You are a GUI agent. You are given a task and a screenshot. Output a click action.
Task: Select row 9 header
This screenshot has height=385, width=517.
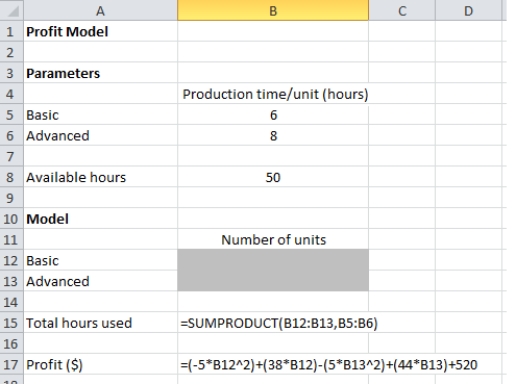point(12,198)
